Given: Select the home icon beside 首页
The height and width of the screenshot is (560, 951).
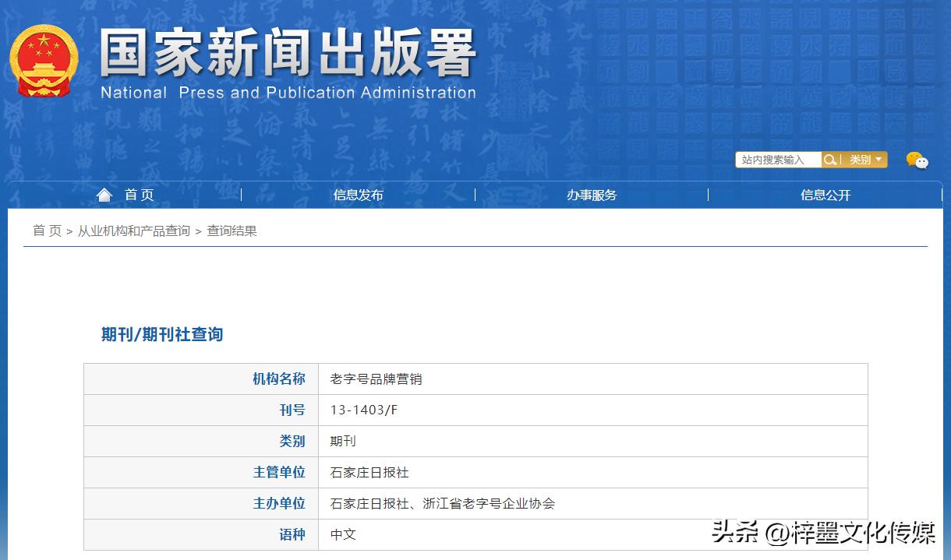Looking at the screenshot, I should [104, 194].
